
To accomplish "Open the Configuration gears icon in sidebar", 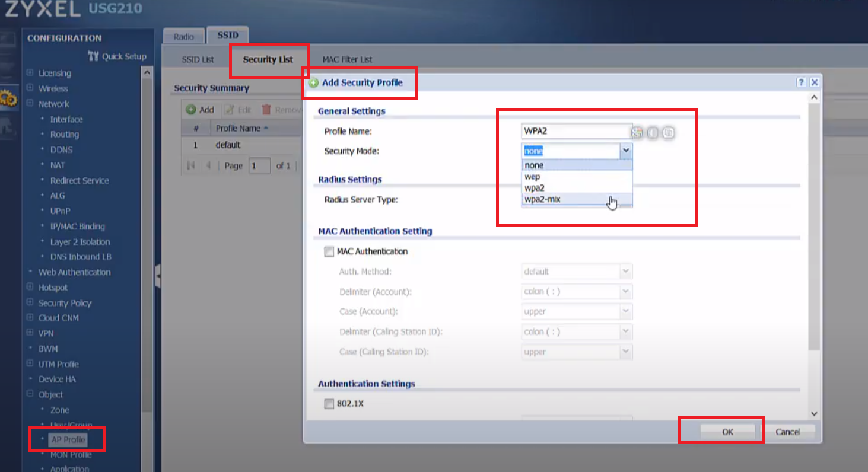I will (8, 98).
